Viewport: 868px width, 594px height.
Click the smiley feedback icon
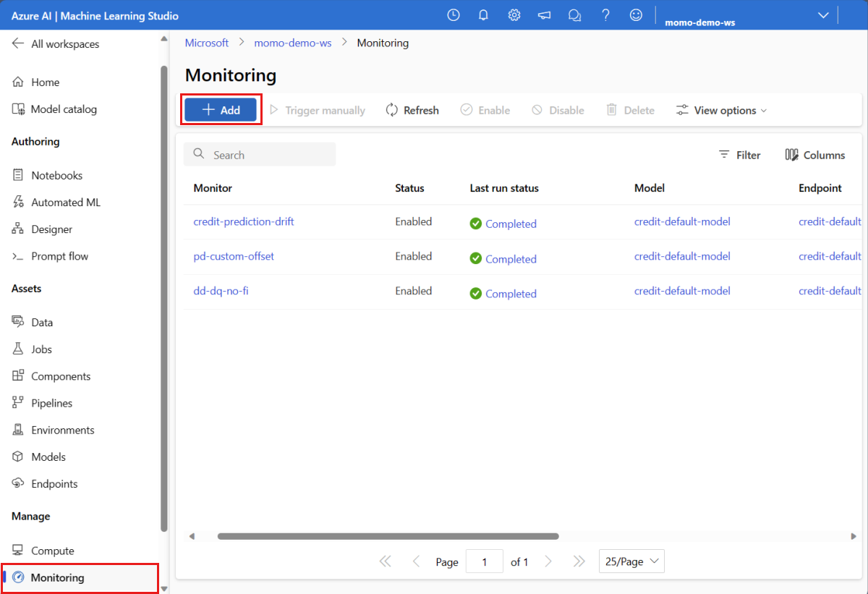pyautogui.click(x=636, y=15)
